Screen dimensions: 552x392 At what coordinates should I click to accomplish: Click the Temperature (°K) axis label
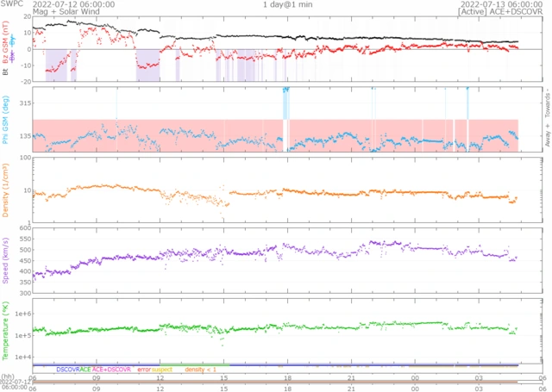click(x=5, y=331)
